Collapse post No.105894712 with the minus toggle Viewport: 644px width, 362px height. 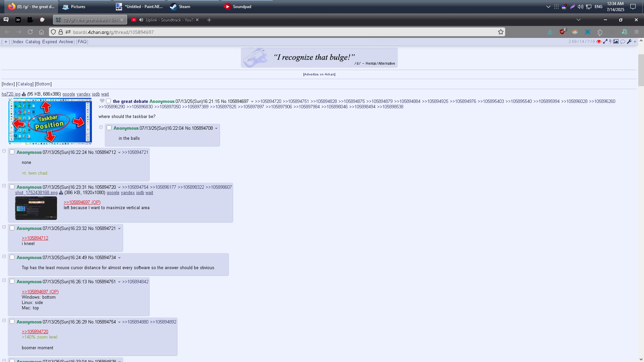[x=4, y=151]
